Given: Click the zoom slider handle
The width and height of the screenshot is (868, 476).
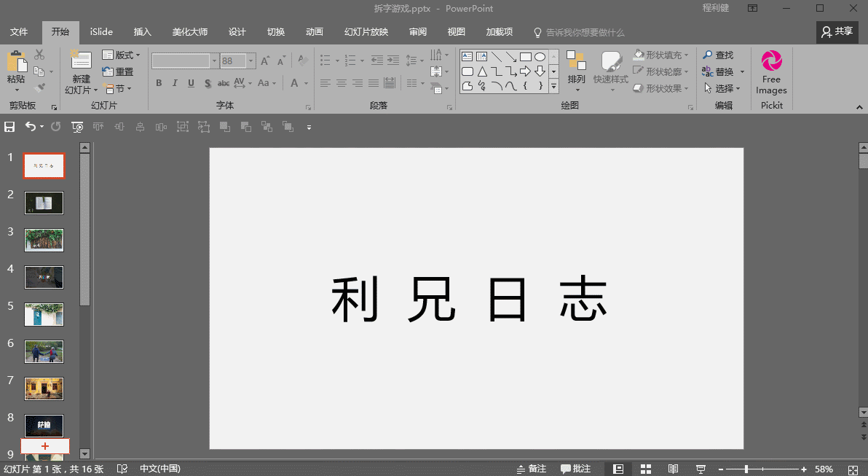Looking at the screenshot, I should pyautogui.click(x=746, y=469).
